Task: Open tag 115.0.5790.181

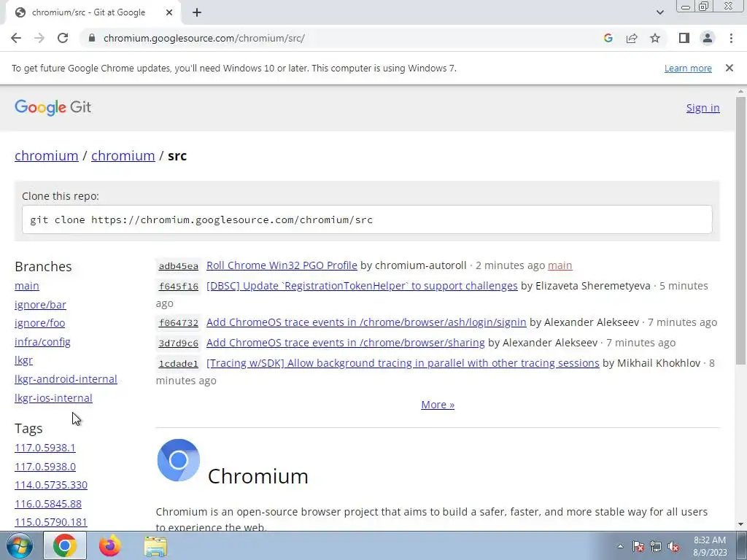Action: pos(51,522)
